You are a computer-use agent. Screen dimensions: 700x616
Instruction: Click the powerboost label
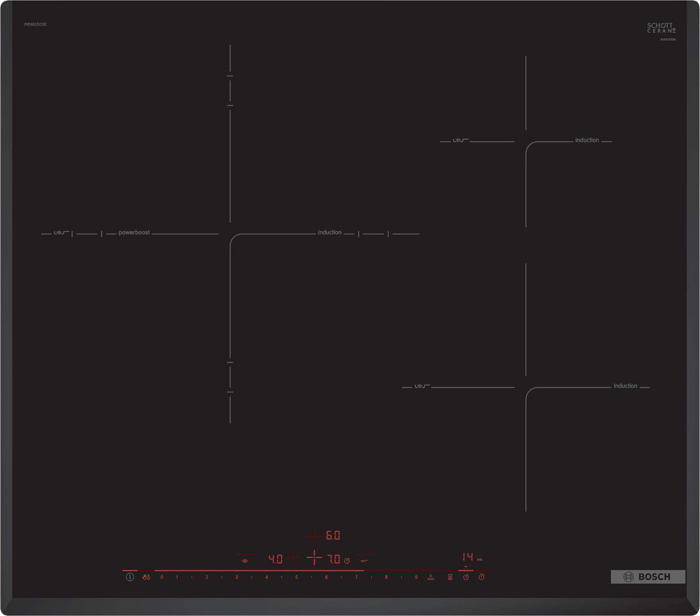134,233
